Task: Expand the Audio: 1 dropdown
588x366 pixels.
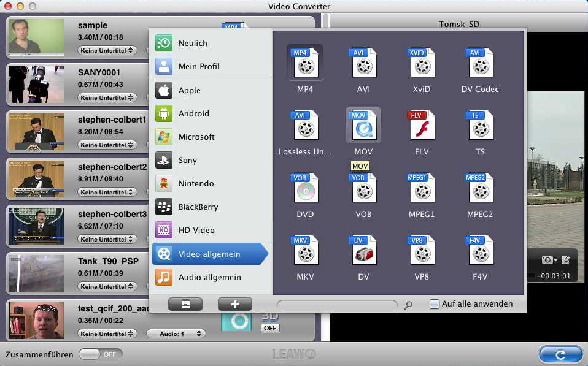Action: [175, 334]
